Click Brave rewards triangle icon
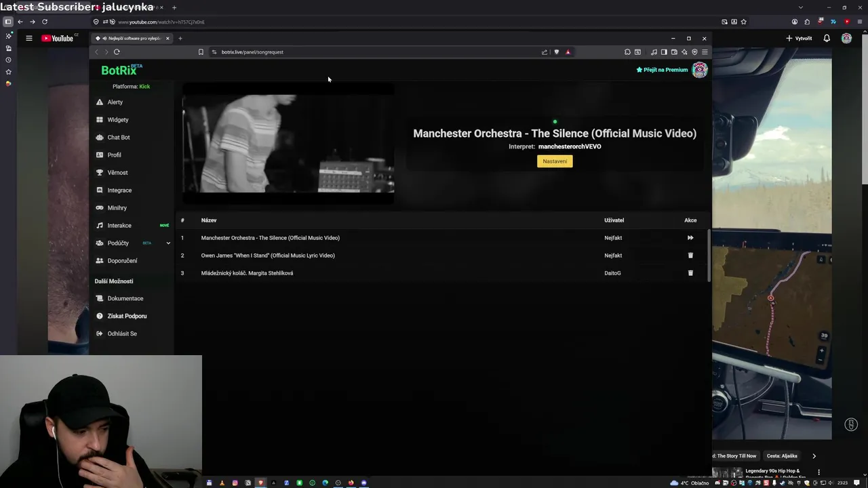This screenshot has height=488, width=868. point(568,52)
